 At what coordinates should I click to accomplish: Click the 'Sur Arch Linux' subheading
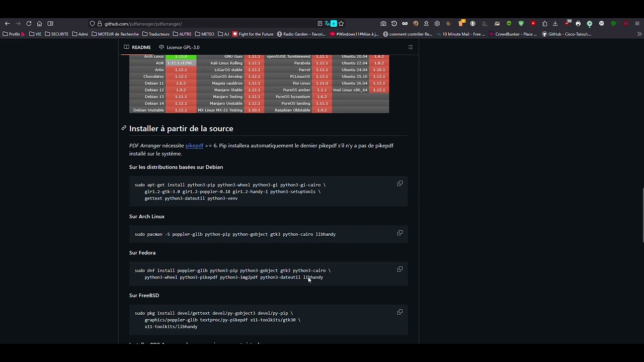[147, 217]
